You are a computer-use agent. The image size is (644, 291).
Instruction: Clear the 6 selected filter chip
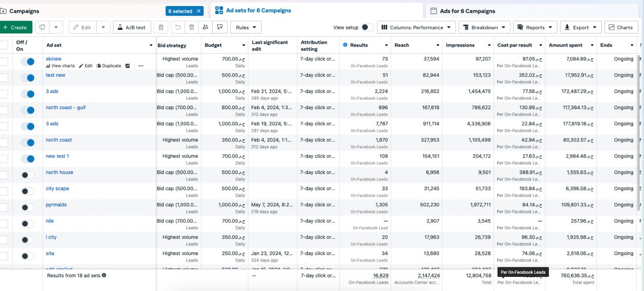[198, 11]
